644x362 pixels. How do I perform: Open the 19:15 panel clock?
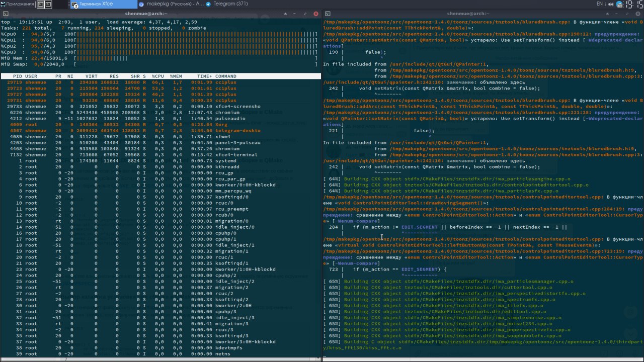pyautogui.click(x=634, y=4)
